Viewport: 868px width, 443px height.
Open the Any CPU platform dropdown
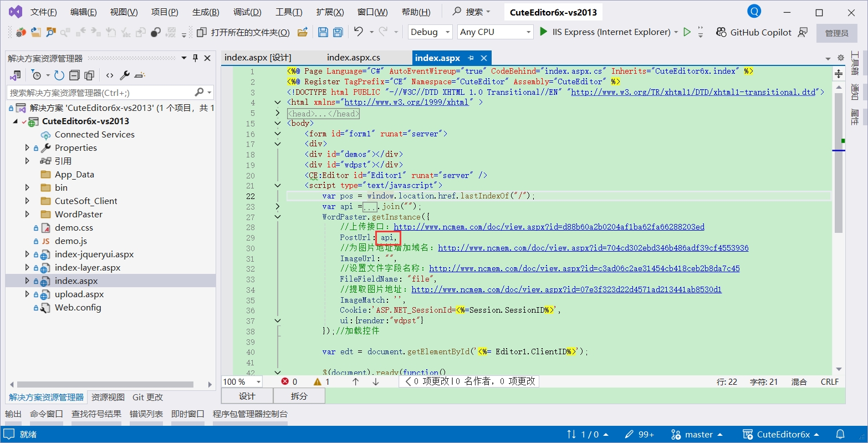click(x=495, y=32)
